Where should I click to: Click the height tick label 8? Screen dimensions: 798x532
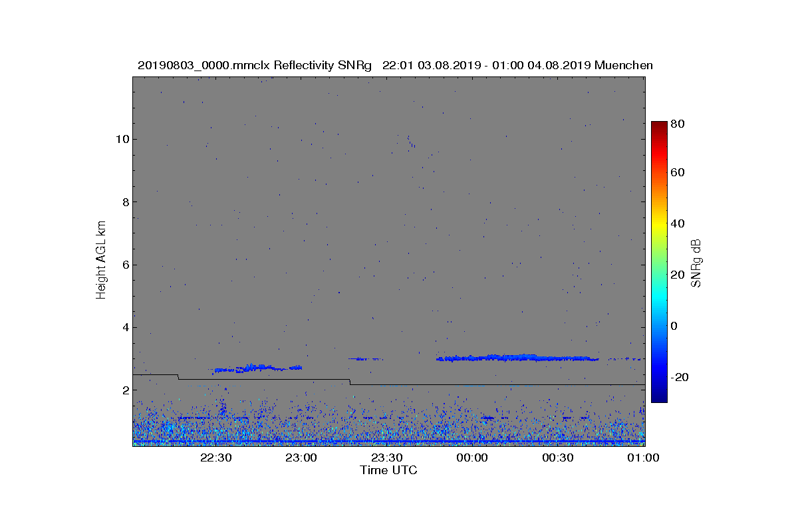(124, 202)
